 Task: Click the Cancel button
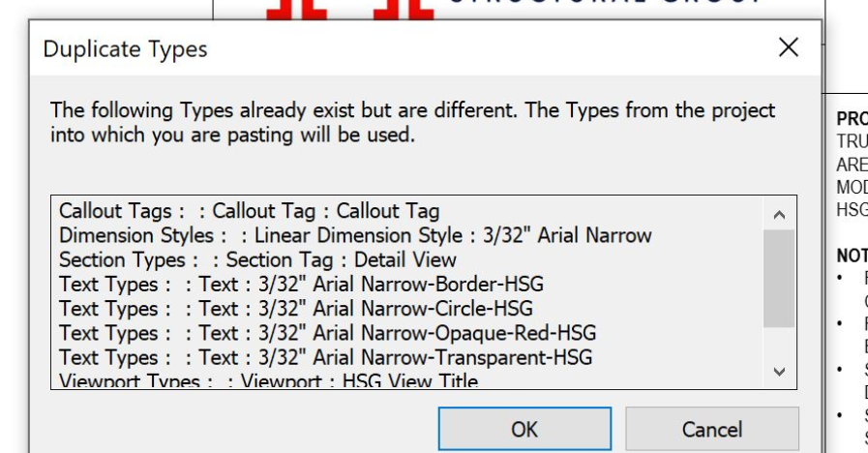[x=712, y=429]
